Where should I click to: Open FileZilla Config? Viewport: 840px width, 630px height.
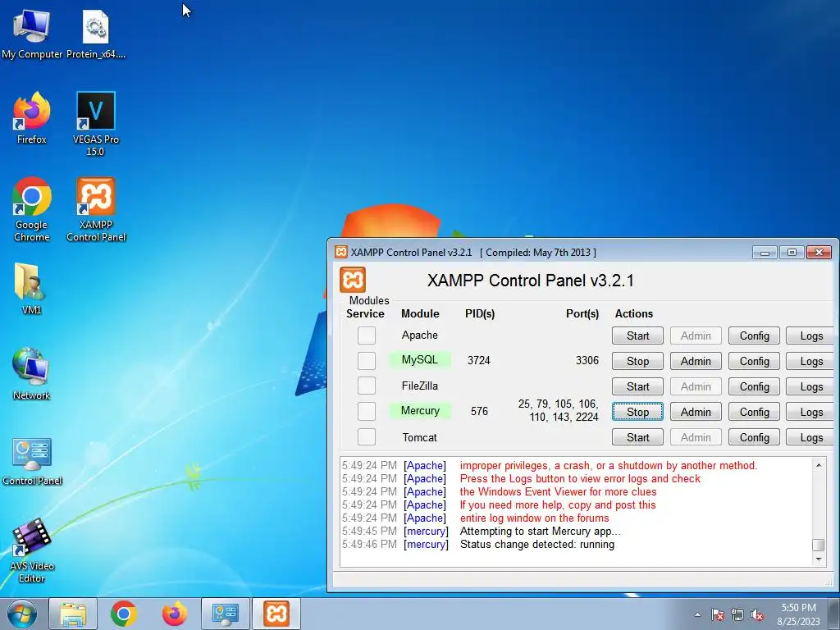click(755, 386)
